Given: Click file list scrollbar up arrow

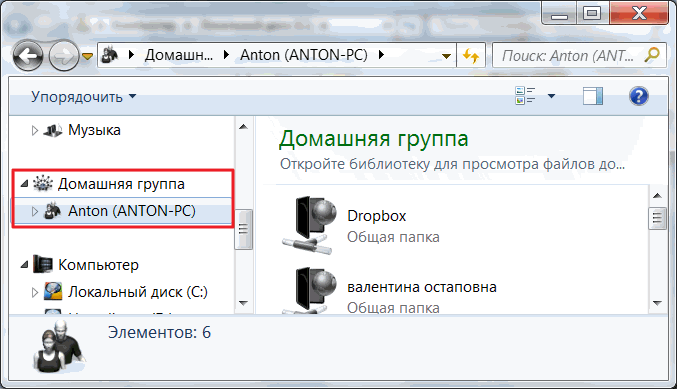Looking at the screenshot, I should point(658,196).
